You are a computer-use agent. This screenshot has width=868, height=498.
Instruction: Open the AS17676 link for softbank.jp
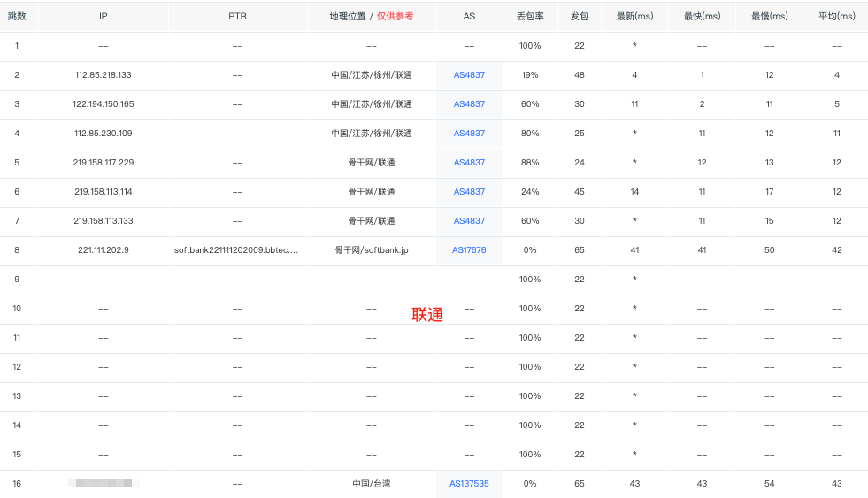(469, 250)
